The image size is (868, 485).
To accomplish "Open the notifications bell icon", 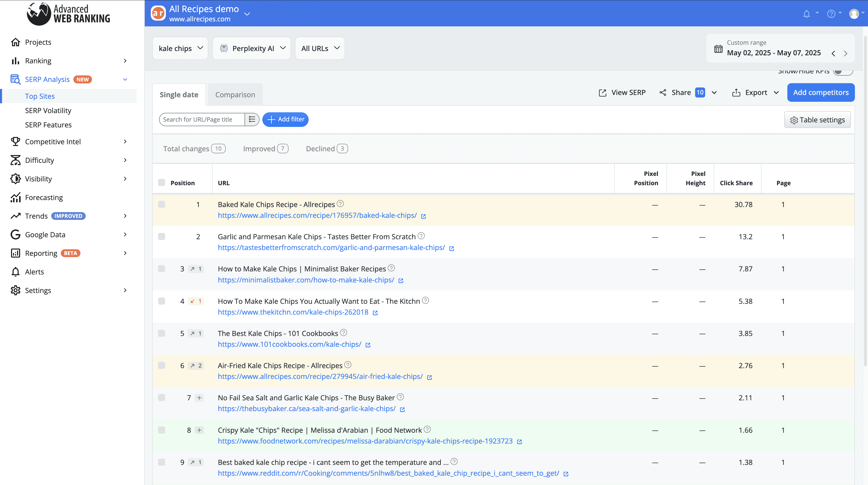I will 806,14.
